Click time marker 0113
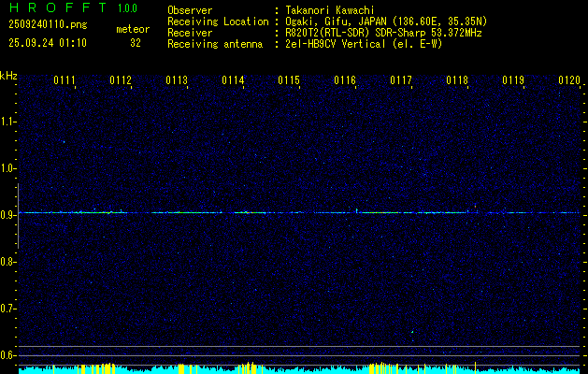This screenshot has width=588, height=374. point(177,80)
